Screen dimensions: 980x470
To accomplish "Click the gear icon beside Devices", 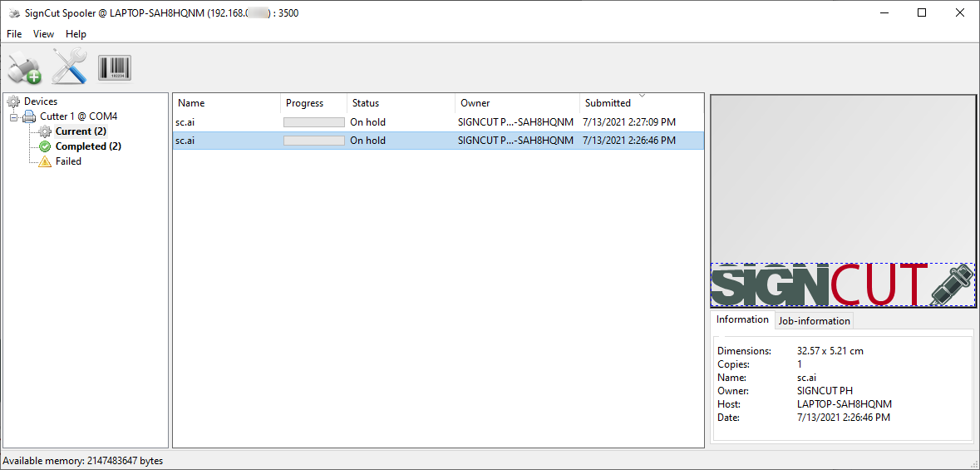I will [13, 101].
